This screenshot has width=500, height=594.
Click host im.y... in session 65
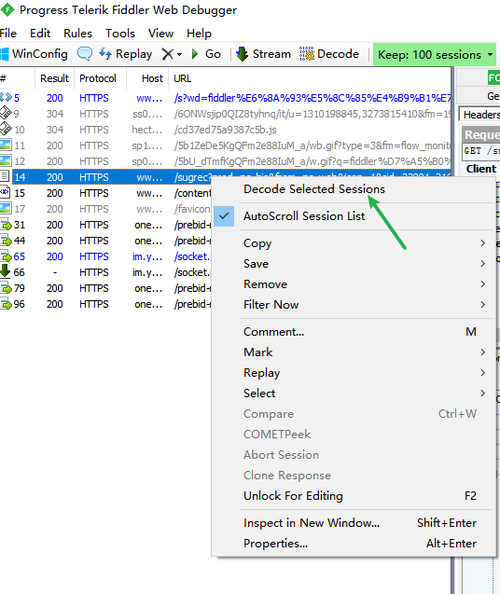147,256
